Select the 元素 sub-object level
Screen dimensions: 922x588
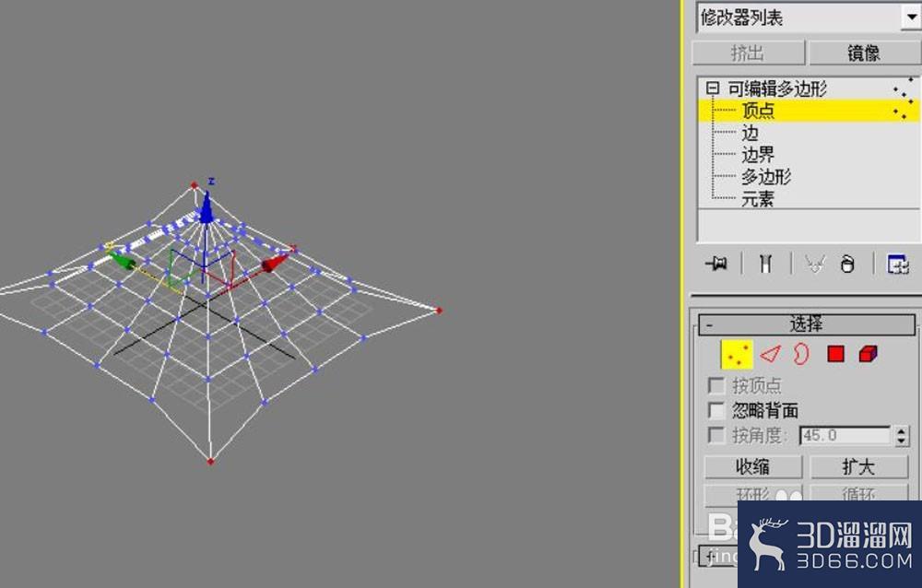pos(757,199)
